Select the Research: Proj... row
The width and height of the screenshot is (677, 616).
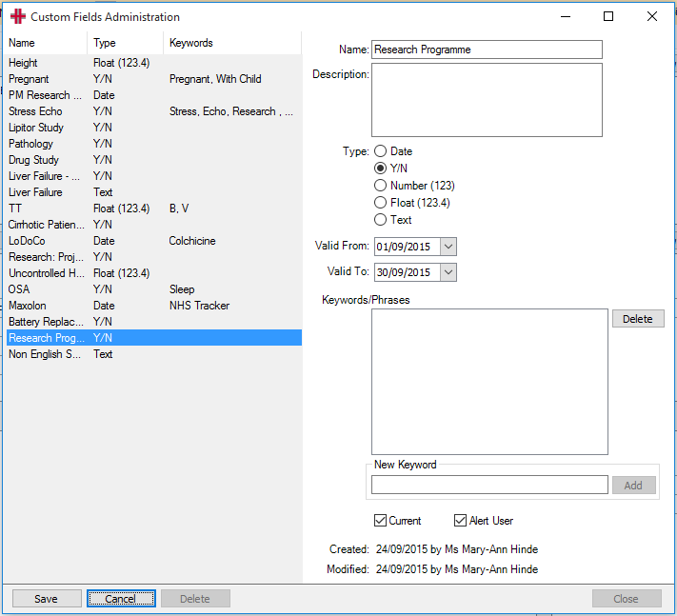pos(153,257)
